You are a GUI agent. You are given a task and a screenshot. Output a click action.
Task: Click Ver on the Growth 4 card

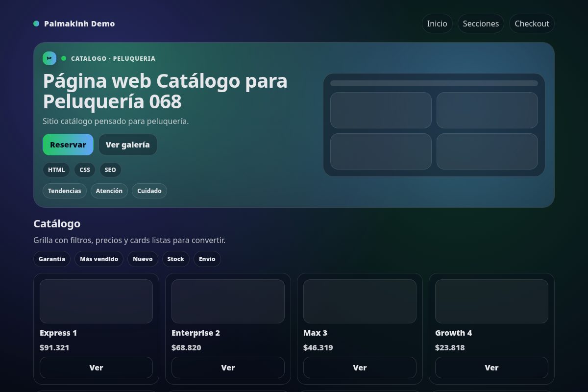[x=491, y=367]
